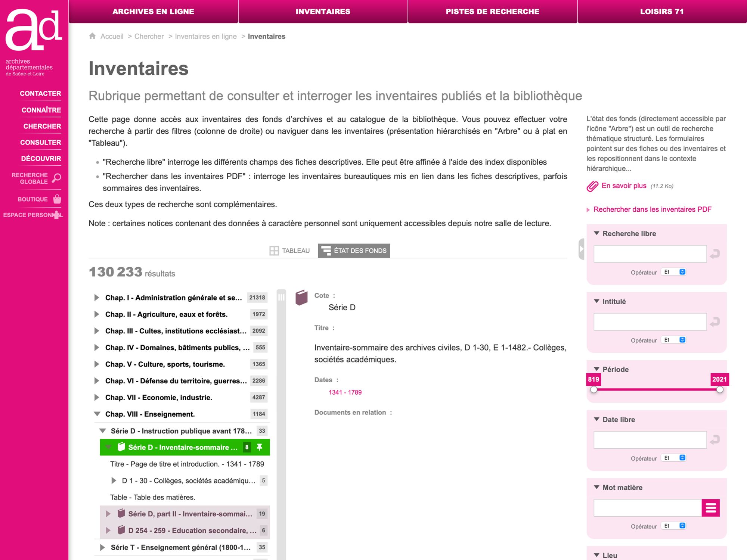747x560 pixels.
Task: Hide the right filter column via its handle
Action: (581, 249)
